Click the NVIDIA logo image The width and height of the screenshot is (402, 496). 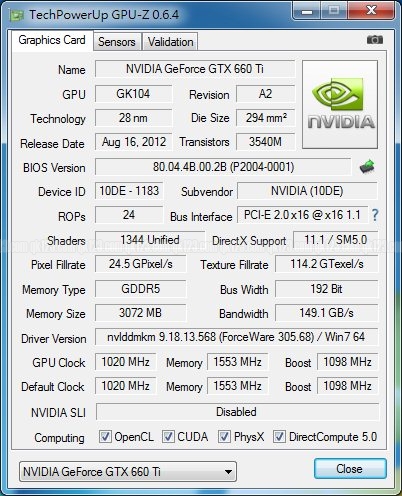tap(340, 105)
